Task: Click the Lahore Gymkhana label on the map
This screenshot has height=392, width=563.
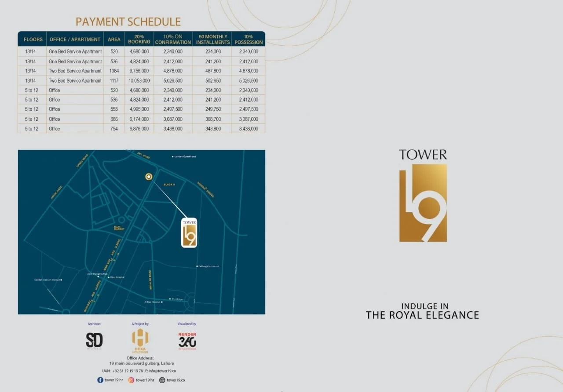Action: [x=185, y=156]
